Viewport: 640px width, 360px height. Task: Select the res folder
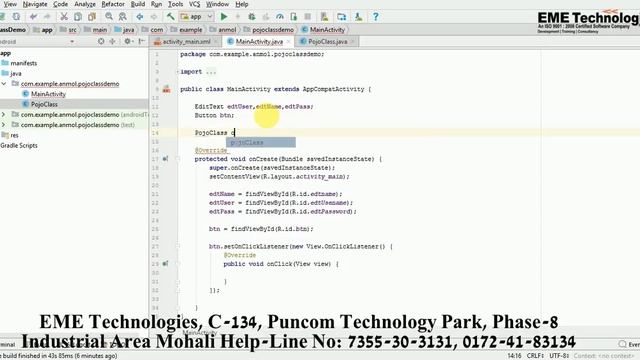14,135
